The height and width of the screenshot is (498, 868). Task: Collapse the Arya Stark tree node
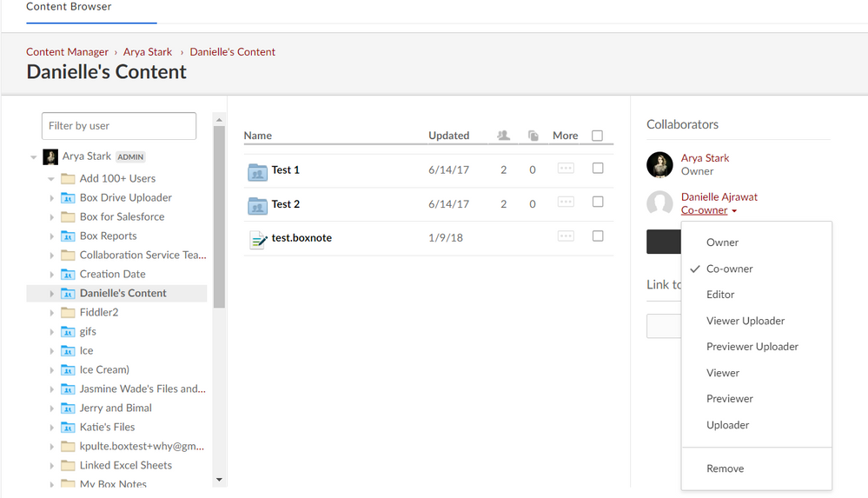point(34,157)
